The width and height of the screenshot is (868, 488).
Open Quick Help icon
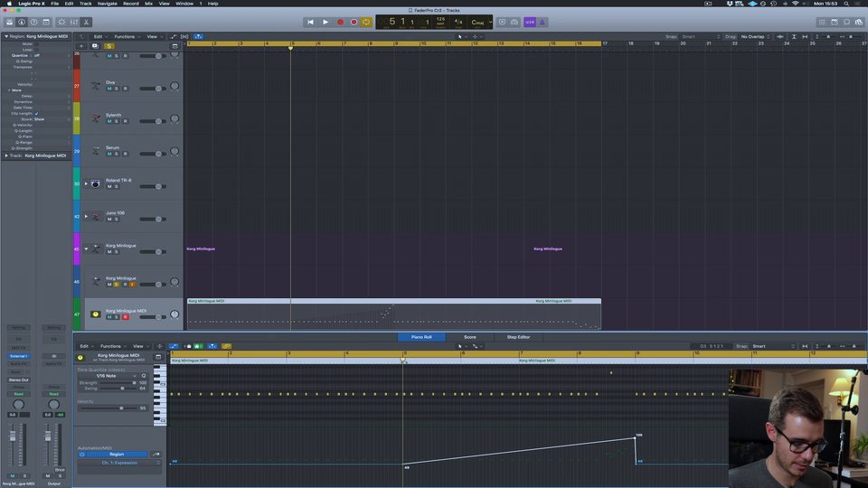[33, 22]
